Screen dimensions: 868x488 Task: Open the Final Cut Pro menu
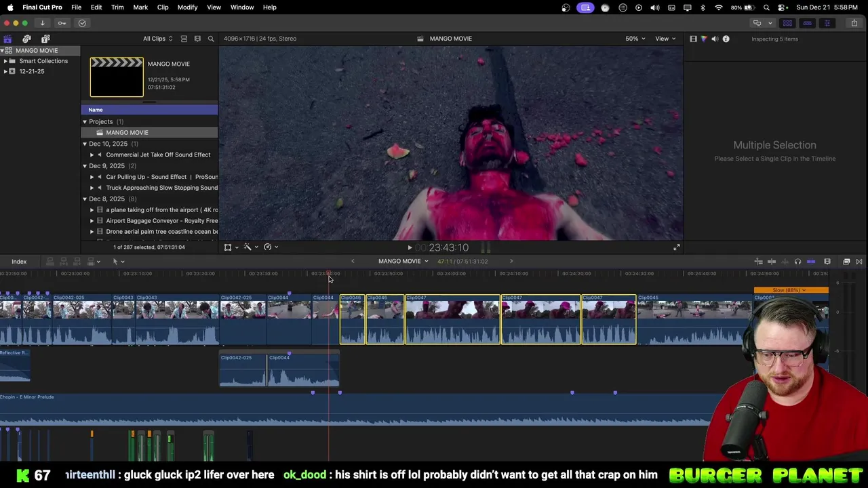42,7
